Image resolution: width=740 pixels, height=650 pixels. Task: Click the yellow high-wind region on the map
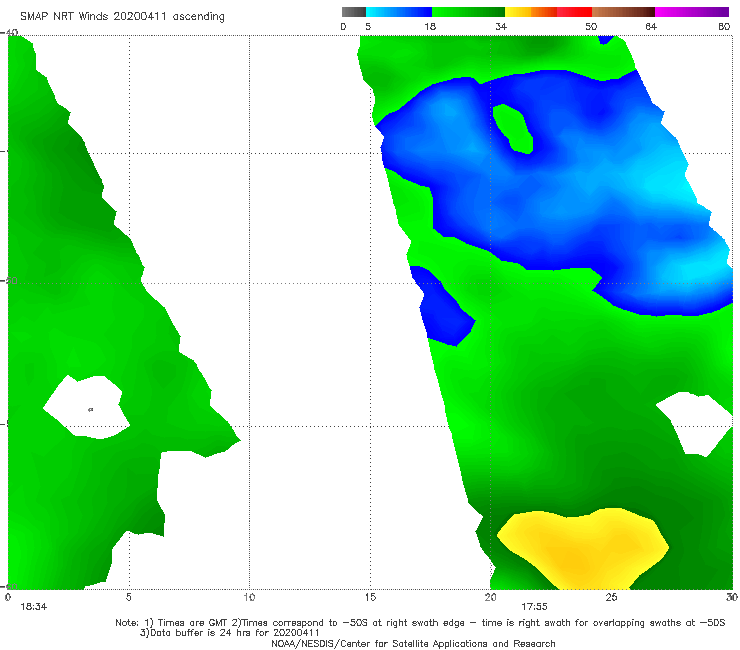pyautogui.click(x=583, y=548)
